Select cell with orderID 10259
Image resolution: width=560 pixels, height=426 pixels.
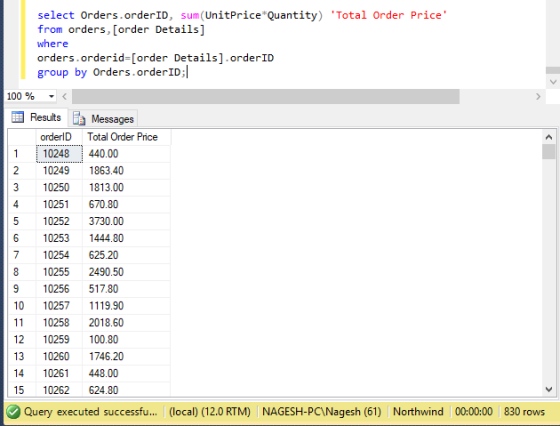coord(59,340)
